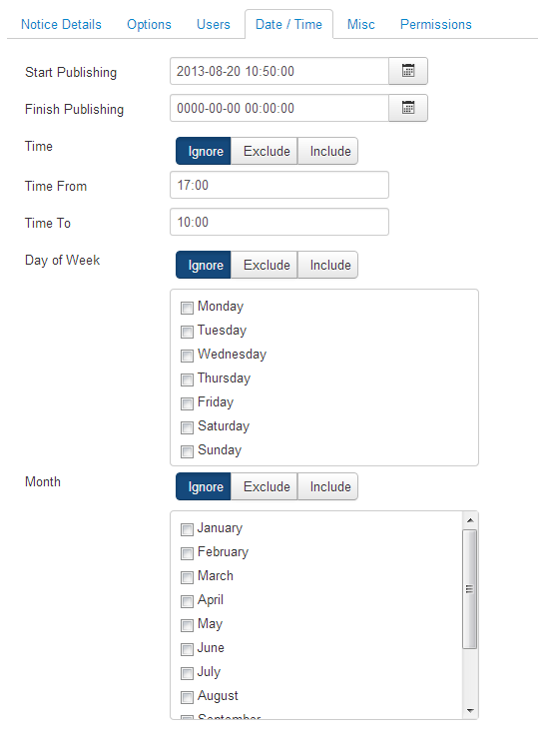Set Time option to Exclude

click(265, 151)
